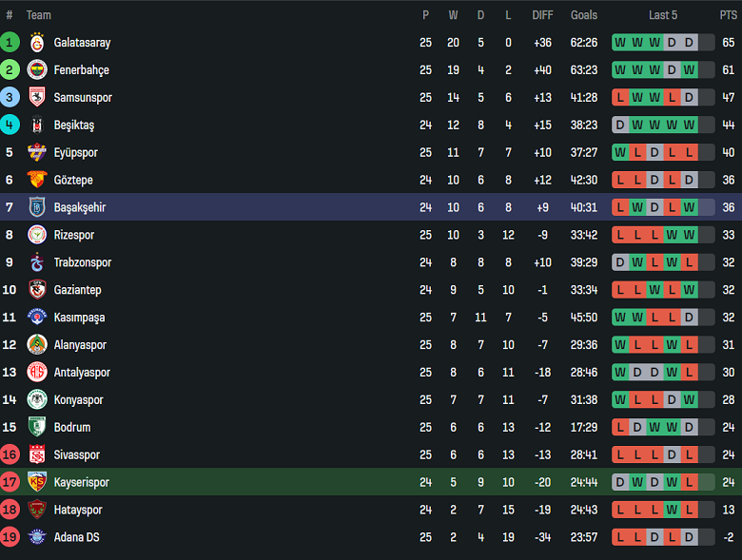742x560 pixels.
Task: Click Galatasaray's most recent draw result badge
Action: [689, 43]
